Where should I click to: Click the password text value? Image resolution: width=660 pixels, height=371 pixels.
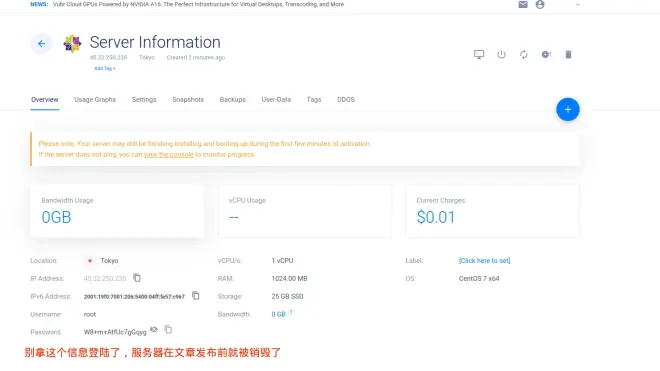115,332
